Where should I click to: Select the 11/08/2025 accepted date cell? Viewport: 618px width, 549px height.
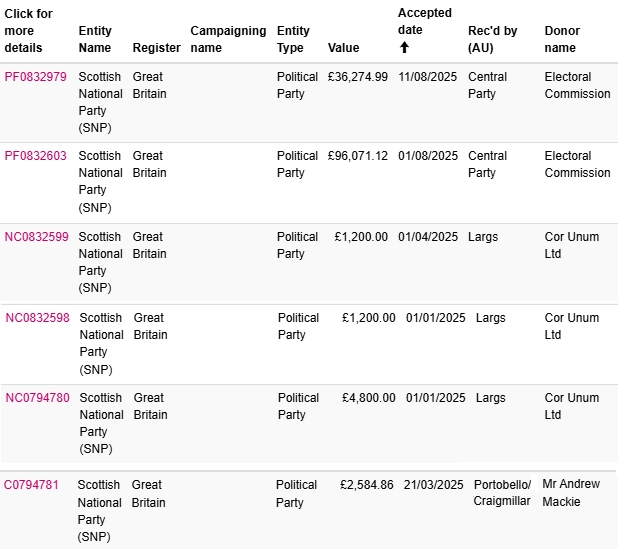coord(427,76)
